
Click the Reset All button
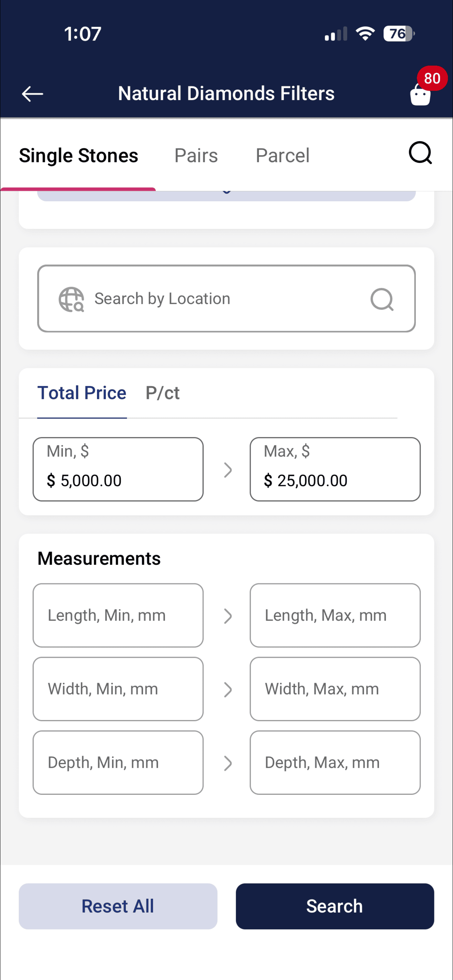click(118, 906)
